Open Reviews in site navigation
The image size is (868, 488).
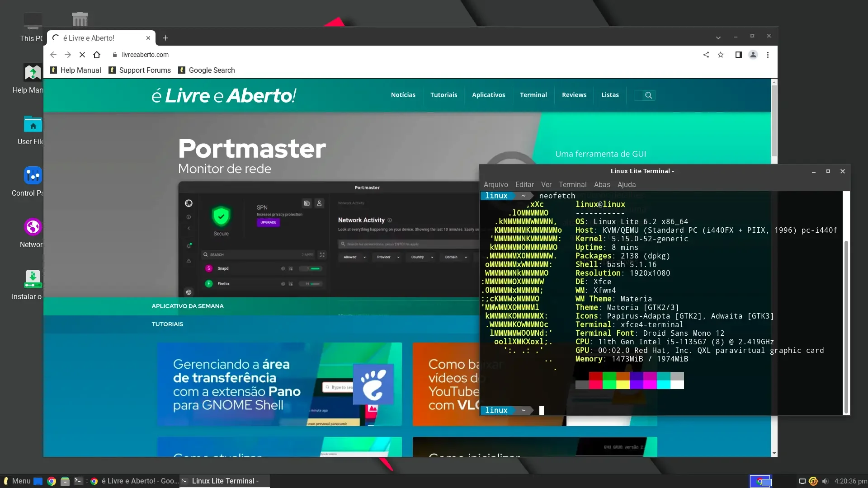(x=574, y=95)
